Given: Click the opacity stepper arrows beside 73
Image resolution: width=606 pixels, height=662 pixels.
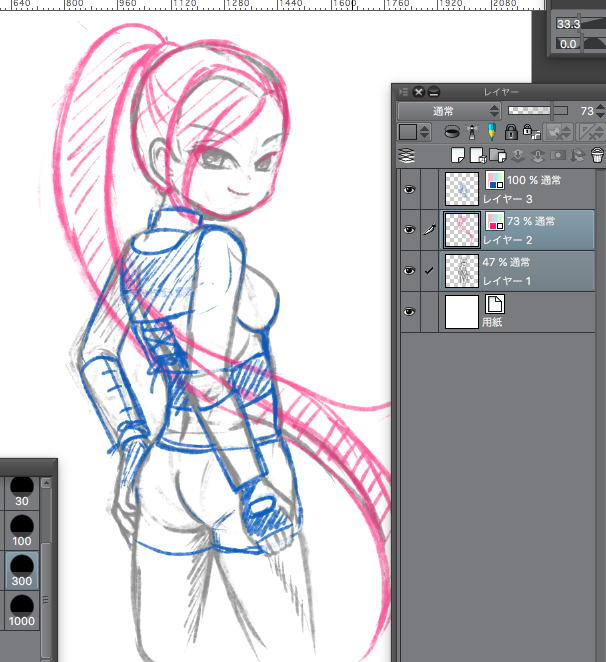Looking at the screenshot, I should pyautogui.click(x=600, y=111).
